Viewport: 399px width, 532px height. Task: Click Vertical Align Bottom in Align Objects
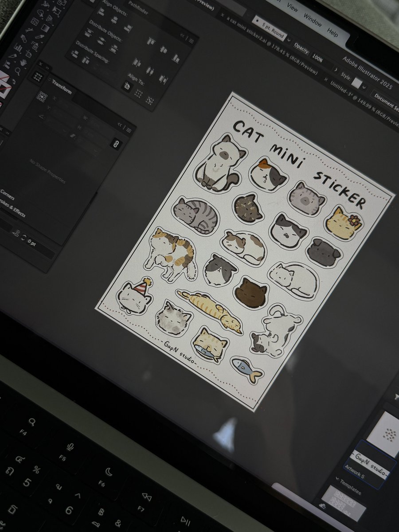[x=176, y=58]
